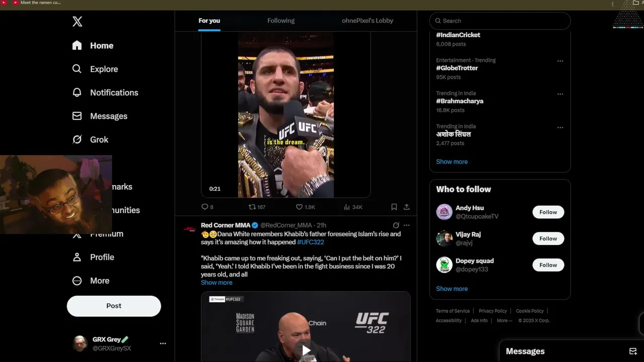Click Andy Hsu avatar
644x362 pixels.
tap(444, 212)
